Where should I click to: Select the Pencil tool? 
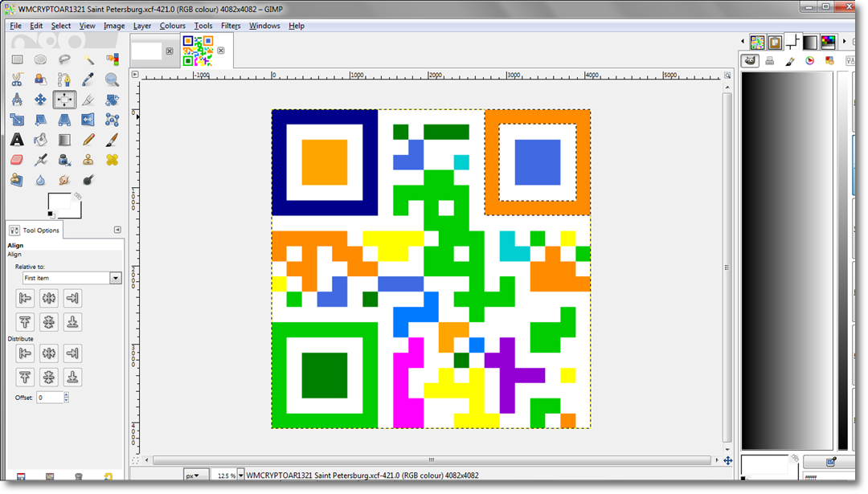[88, 140]
